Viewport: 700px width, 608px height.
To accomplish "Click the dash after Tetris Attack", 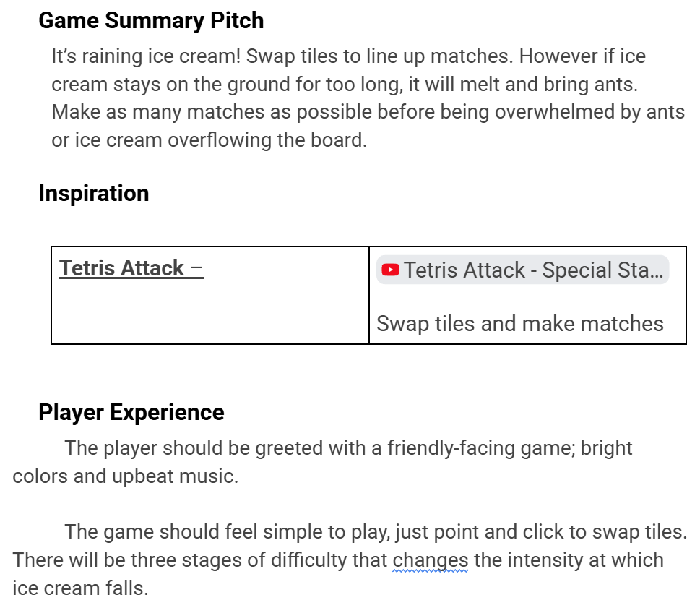I will coord(196,268).
